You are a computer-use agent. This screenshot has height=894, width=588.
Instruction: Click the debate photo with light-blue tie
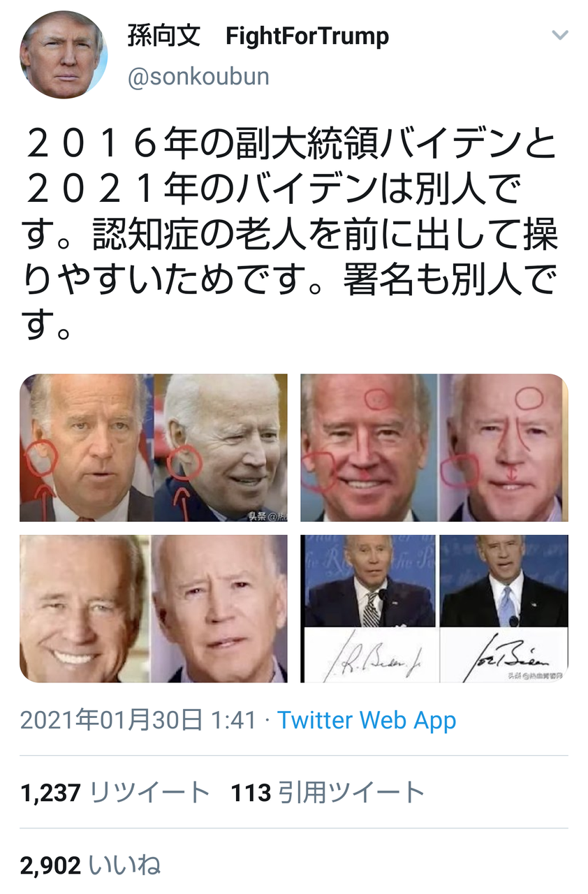click(504, 581)
